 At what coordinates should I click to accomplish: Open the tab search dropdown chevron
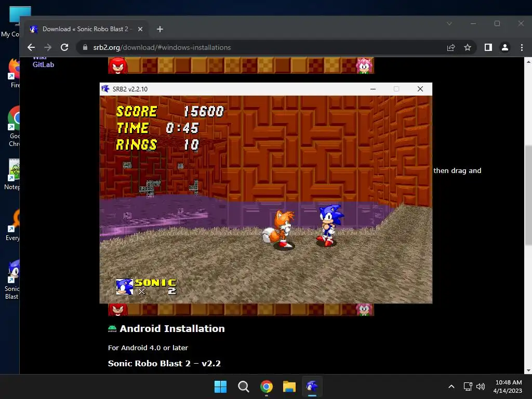pyautogui.click(x=449, y=23)
